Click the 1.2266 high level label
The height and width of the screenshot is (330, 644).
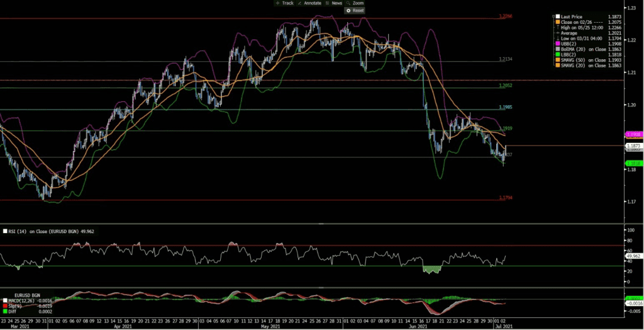pos(505,16)
